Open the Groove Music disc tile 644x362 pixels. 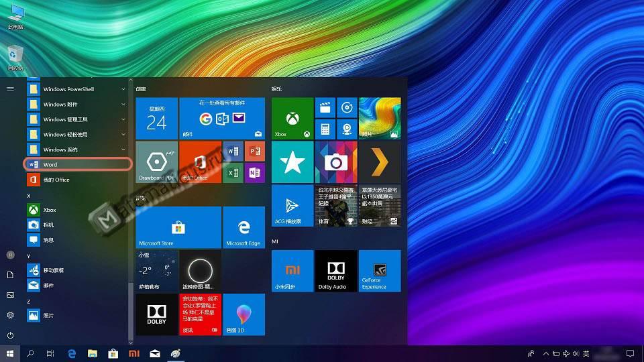pos(347,108)
